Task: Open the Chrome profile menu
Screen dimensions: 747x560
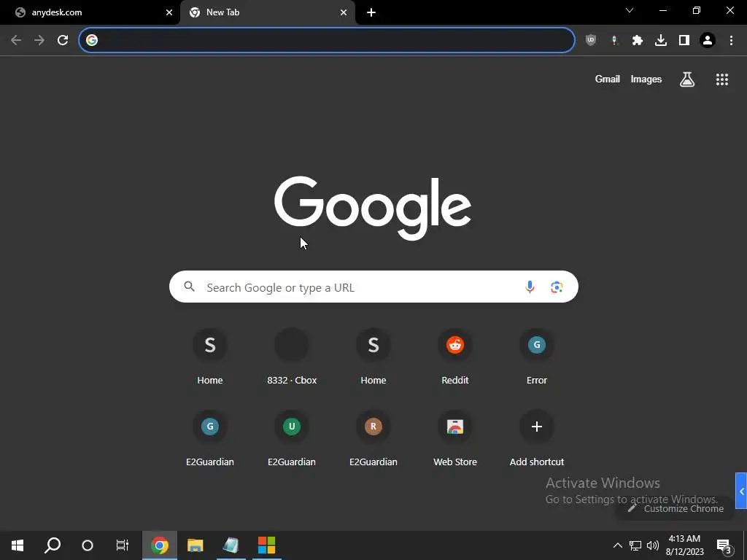Action: [x=708, y=40]
